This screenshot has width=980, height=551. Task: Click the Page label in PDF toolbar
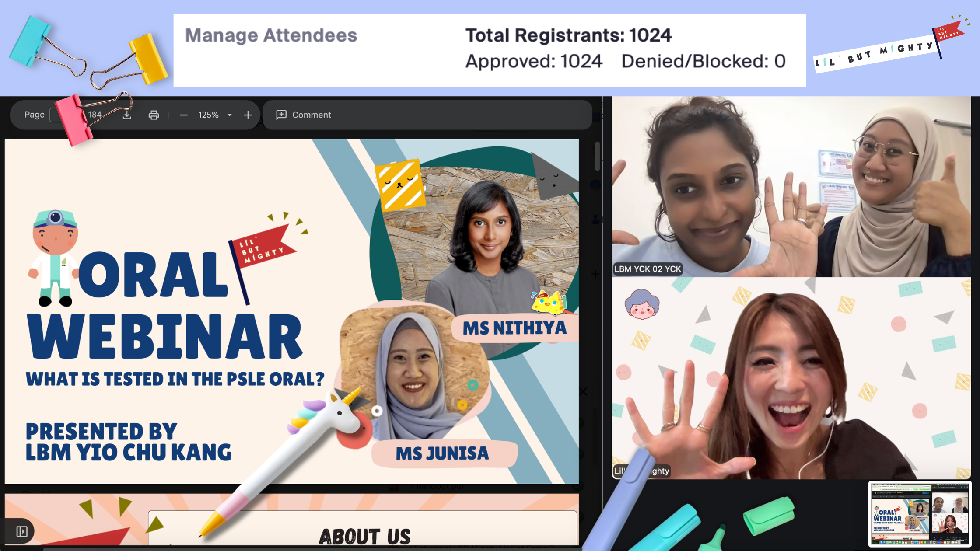pos(35,115)
